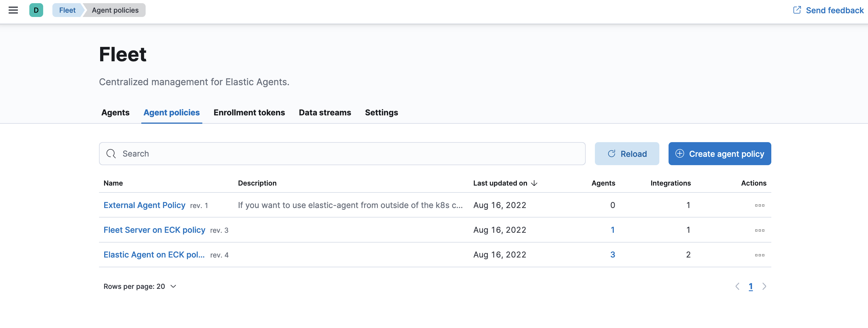Open the Data streams tab
Viewport: 868px width, 328px height.
point(324,112)
